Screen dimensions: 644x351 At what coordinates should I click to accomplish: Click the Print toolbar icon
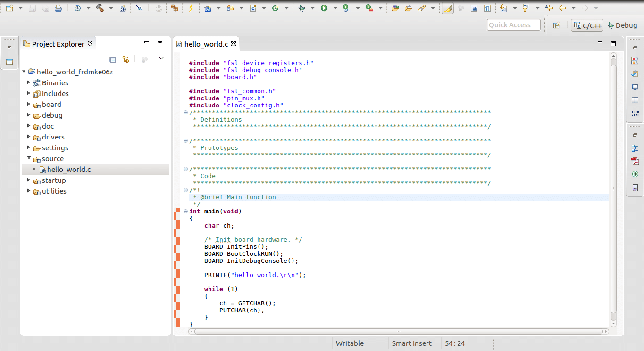tap(58, 8)
